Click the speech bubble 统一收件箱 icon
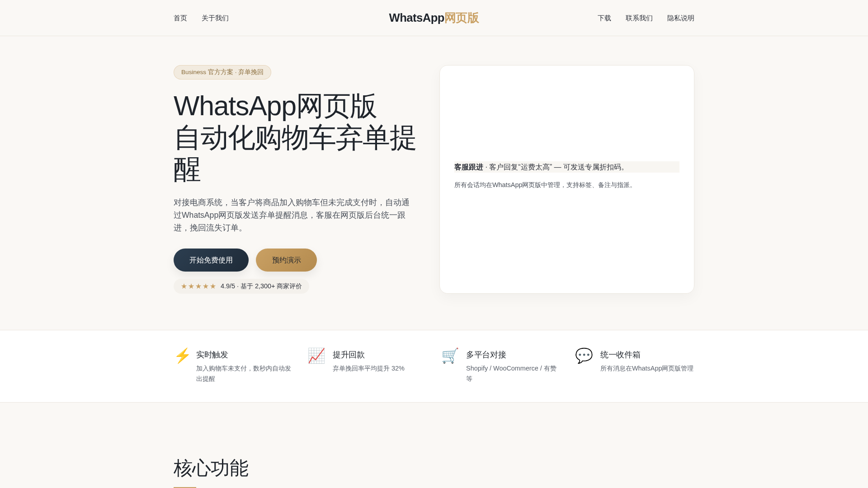 click(x=584, y=356)
